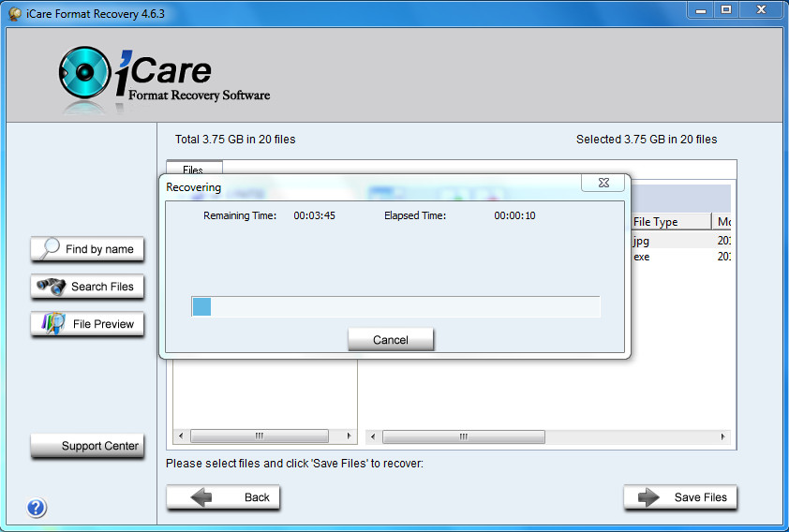Click right arrow of tree pane scrollbar
Viewport: 789px width, 532px height.
[349, 436]
